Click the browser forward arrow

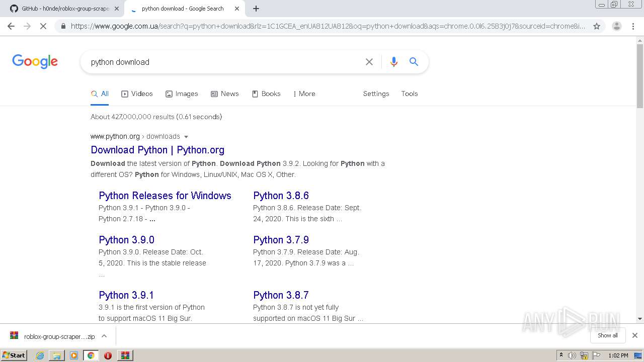[x=27, y=26]
